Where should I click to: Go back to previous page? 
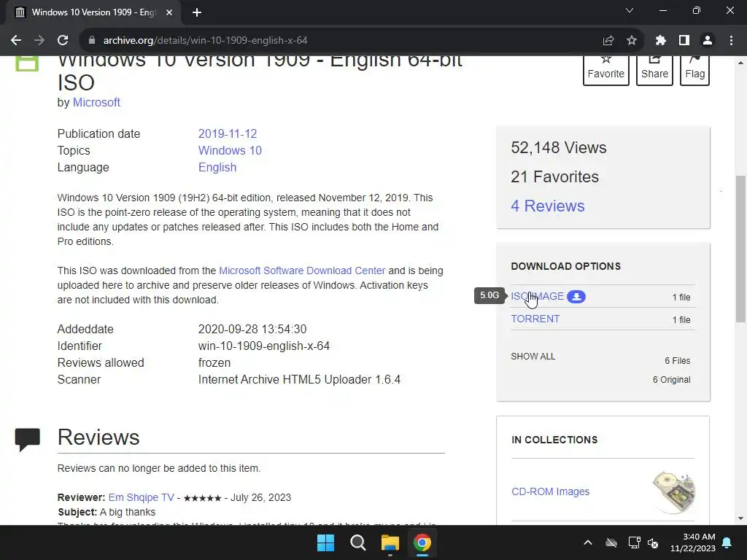(16, 41)
